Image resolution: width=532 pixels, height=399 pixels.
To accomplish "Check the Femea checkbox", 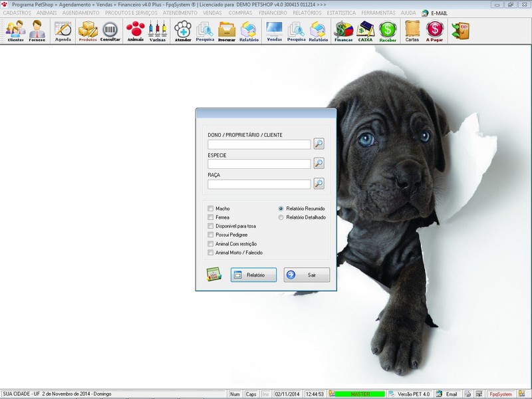I will [210, 217].
